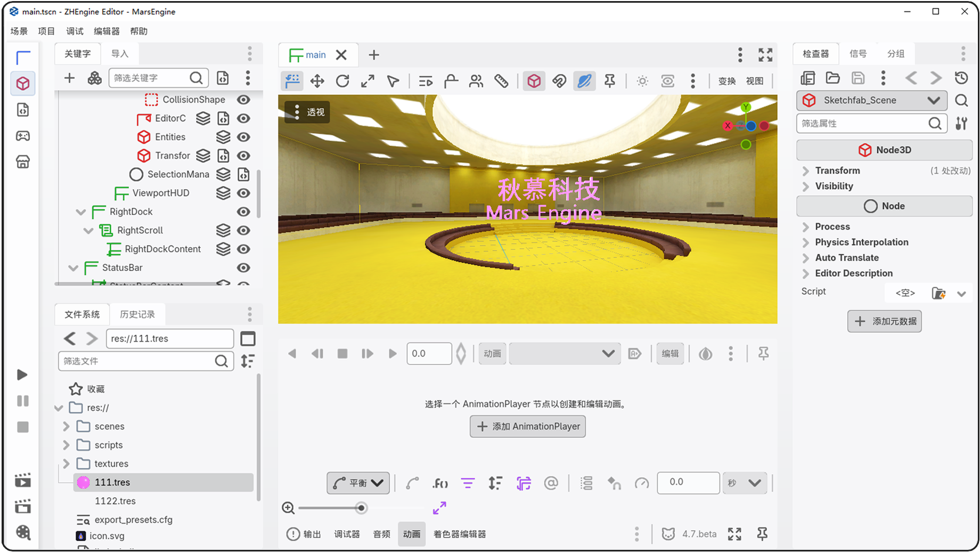Expand the Transform property section

pos(806,171)
